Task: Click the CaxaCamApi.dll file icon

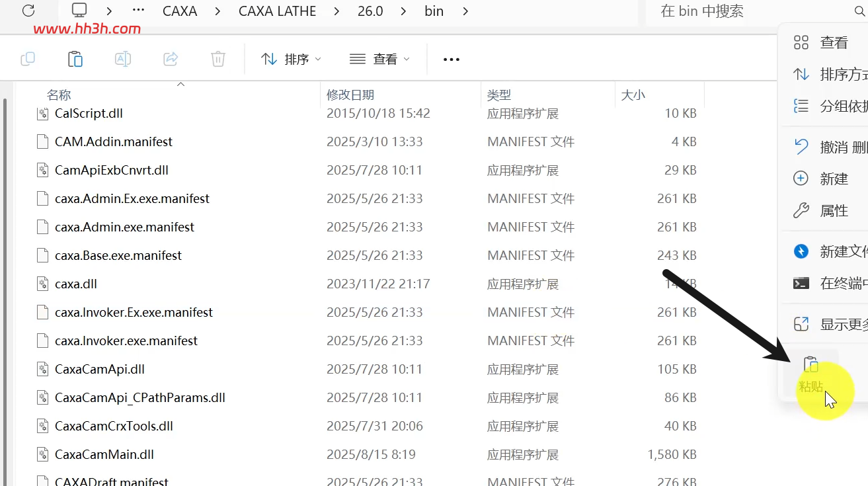Action: [x=43, y=369]
